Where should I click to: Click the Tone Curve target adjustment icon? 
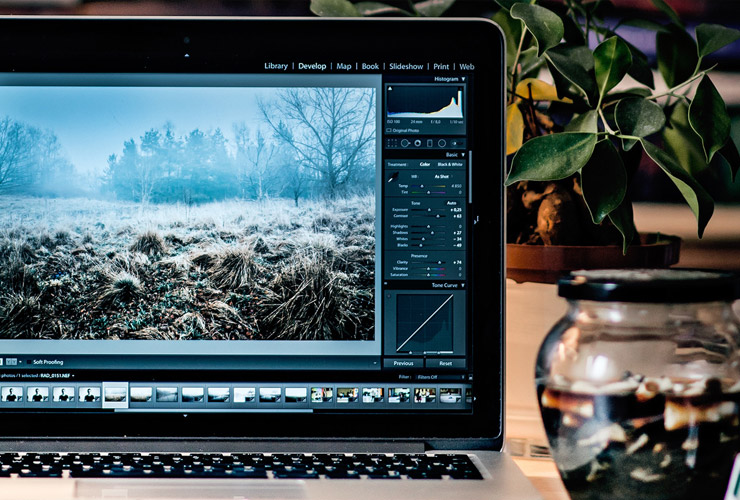(389, 296)
